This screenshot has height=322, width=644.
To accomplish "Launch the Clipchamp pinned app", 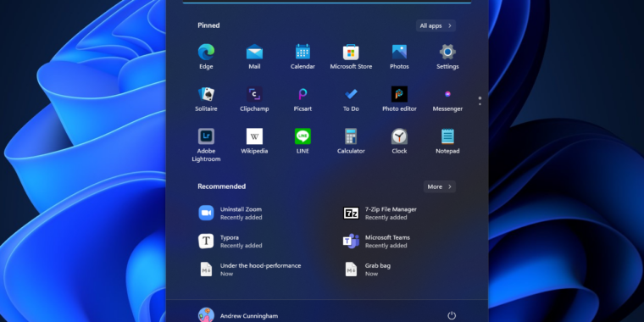I will (254, 99).
